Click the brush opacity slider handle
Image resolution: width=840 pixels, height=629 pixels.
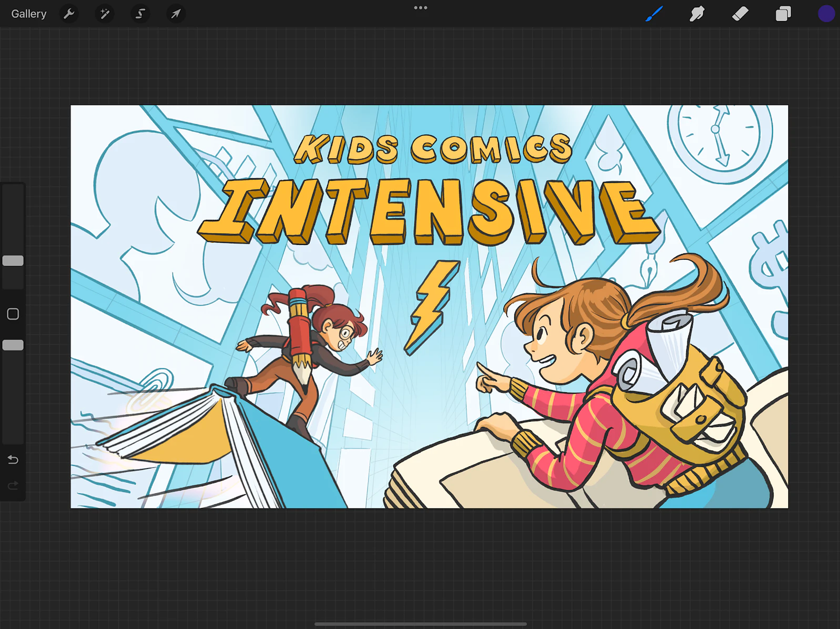(x=13, y=345)
